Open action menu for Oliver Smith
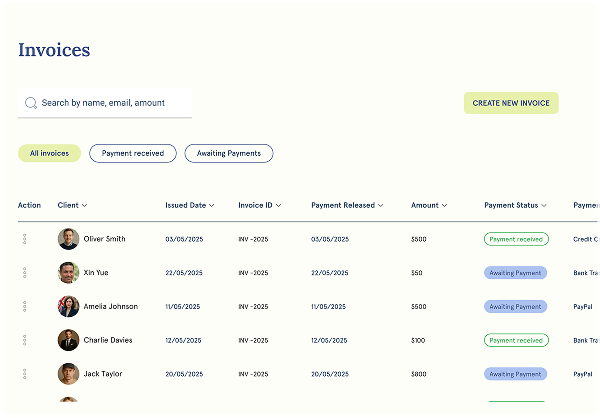600x418 pixels. point(24,239)
